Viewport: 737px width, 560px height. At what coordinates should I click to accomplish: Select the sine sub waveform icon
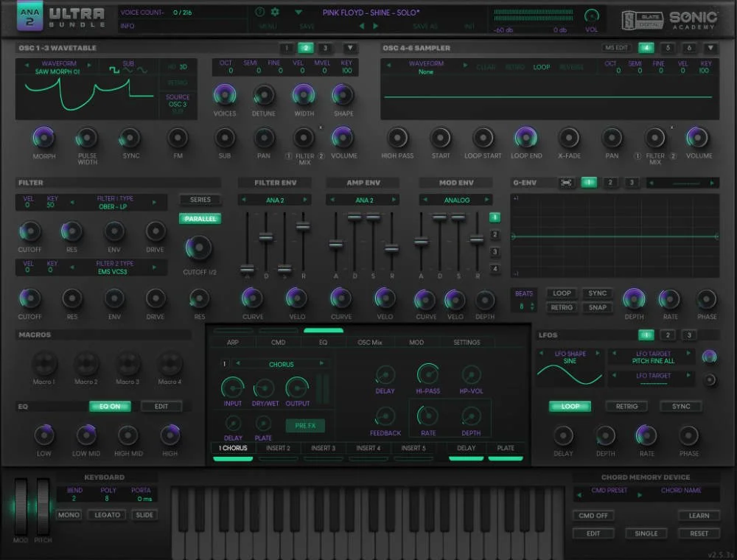[x=142, y=70]
